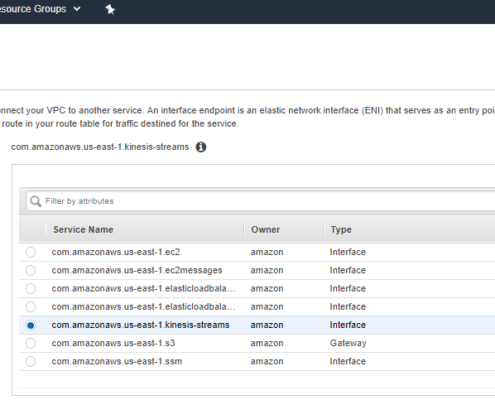
Task: Click the Interface type cell of ssm row
Action: [x=348, y=361]
